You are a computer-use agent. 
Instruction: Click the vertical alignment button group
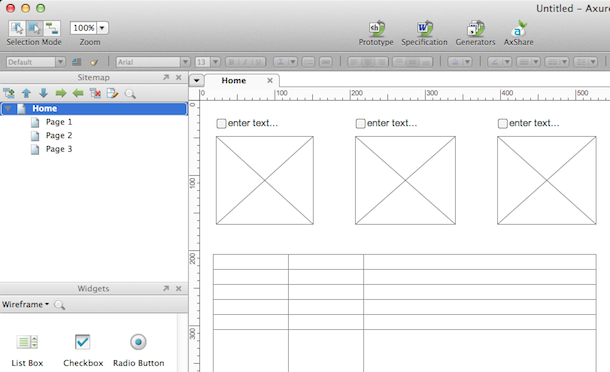[412, 62]
